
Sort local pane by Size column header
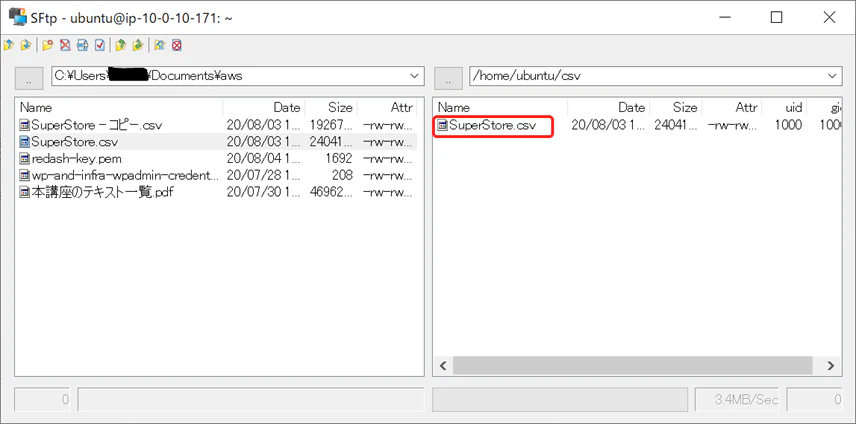331,108
